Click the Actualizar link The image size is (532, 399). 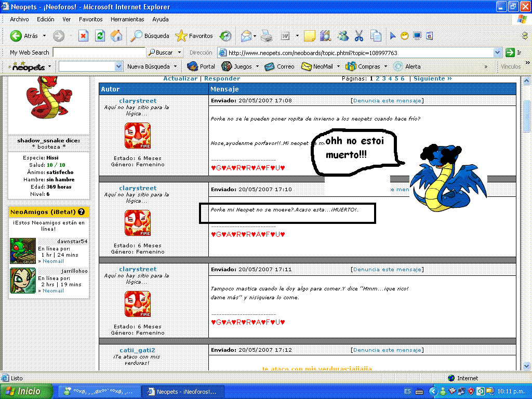180,78
